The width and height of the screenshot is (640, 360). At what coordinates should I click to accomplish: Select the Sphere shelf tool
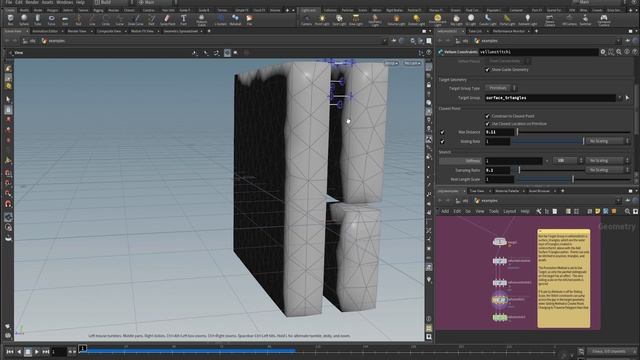pyautogui.click(x=24, y=20)
